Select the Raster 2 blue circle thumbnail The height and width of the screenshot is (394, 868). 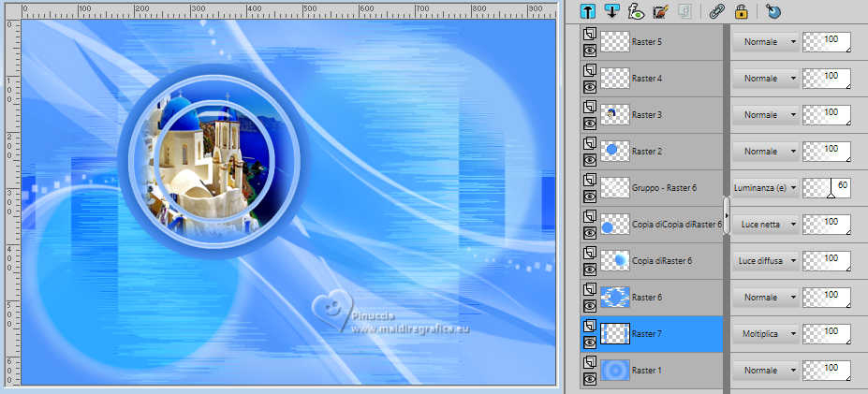[615, 151]
